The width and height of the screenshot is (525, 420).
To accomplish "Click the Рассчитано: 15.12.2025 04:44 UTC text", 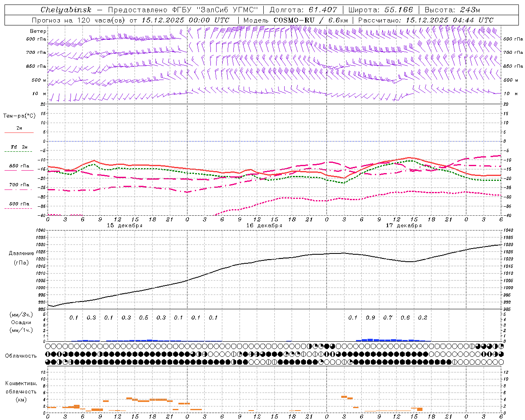I will coord(426,20).
